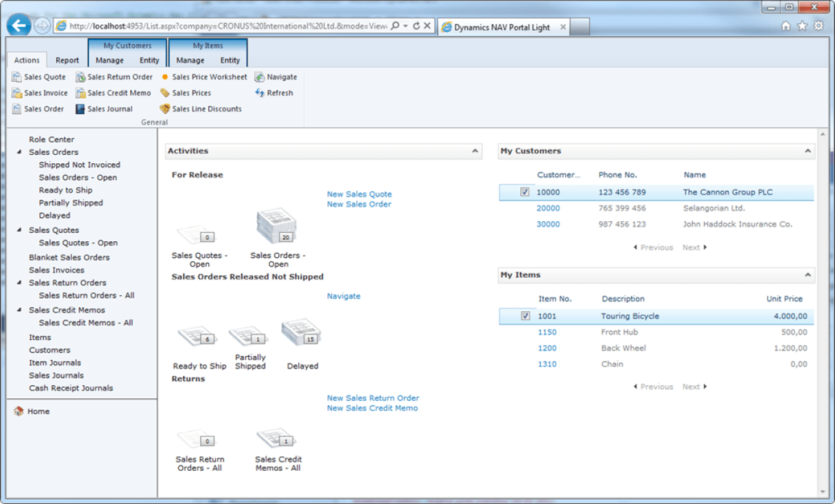
Task: Select Blanket Sales Orders tree item
Action: 69,258
